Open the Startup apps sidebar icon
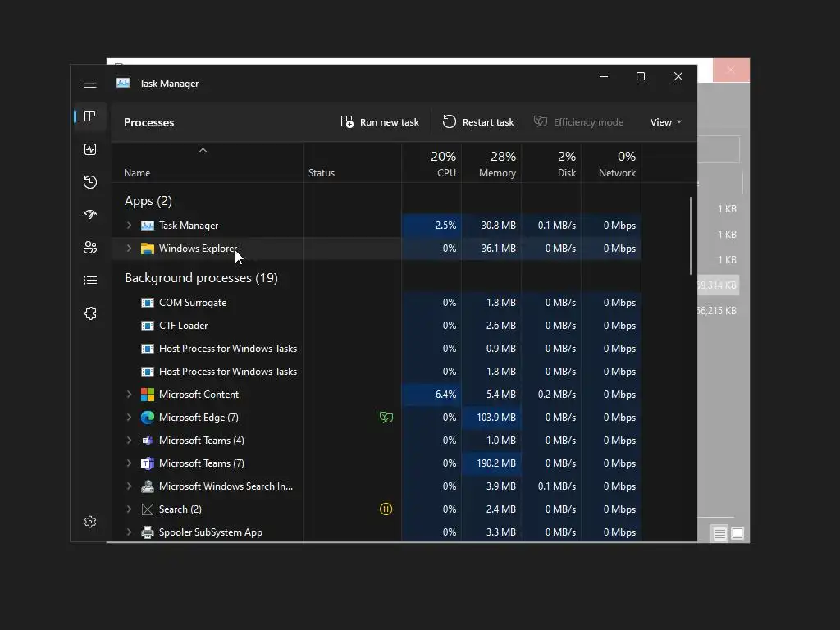Image resolution: width=840 pixels, height=630 pixels. (90, 215)
